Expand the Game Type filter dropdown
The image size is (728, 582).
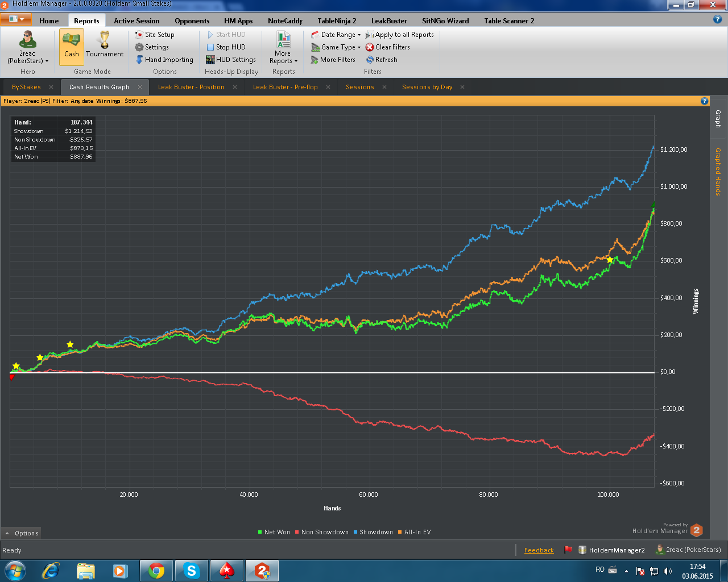pos(336,47)
